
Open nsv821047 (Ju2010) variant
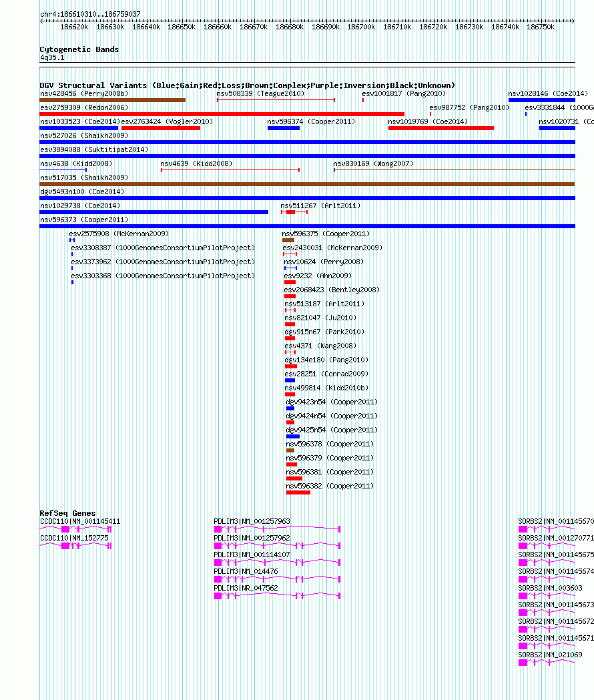(x=320, y=318)
